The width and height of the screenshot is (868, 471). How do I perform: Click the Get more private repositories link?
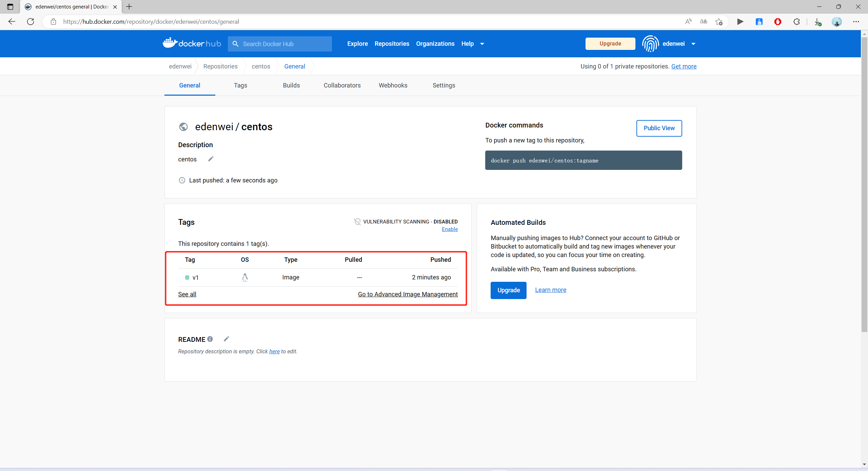(x=684, y=66)
